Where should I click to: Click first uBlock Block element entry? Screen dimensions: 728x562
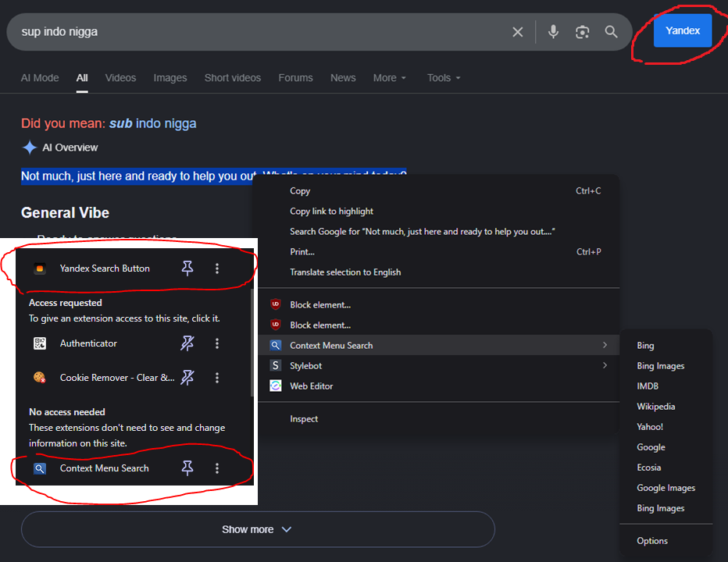[437, 305]
